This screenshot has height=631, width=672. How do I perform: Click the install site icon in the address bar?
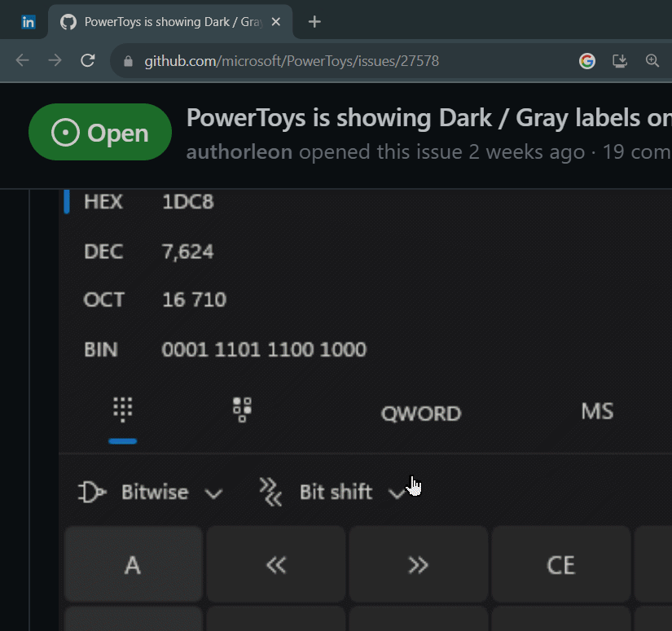coord(619,60)
